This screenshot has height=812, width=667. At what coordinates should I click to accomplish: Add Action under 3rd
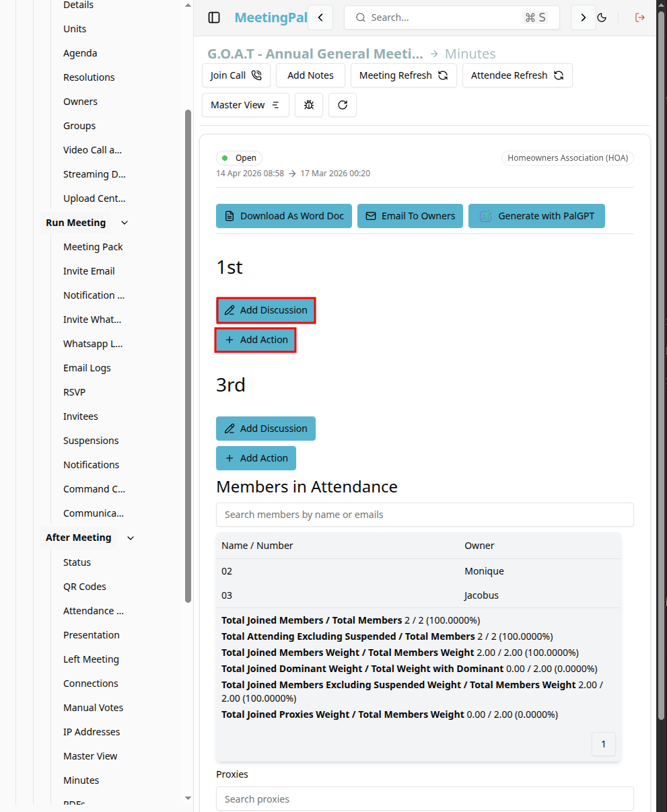click(x=256, y=458)
